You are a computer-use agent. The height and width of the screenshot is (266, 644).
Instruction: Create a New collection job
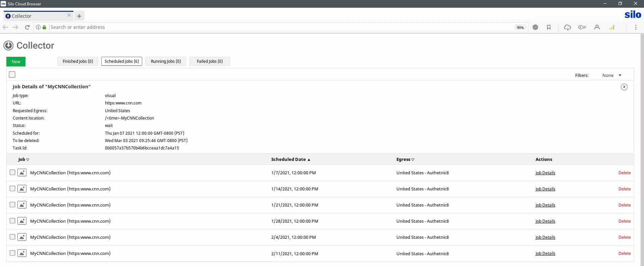[16, 61]
